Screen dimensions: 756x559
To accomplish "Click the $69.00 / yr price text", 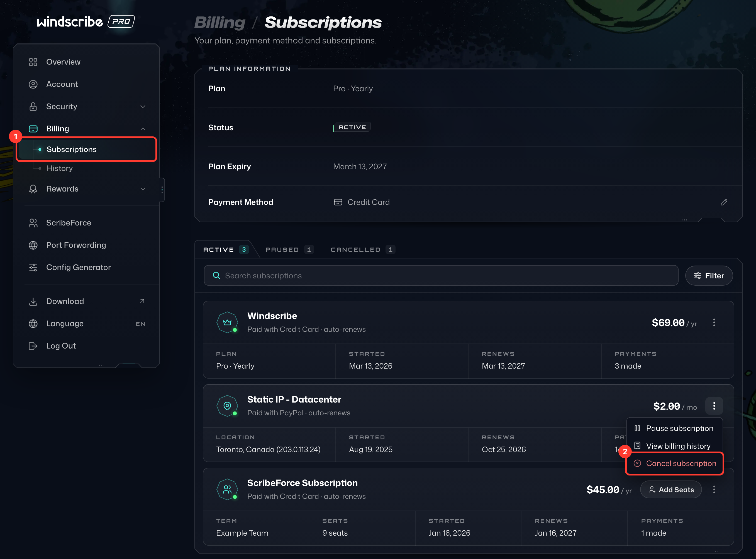I will [674, 323].
